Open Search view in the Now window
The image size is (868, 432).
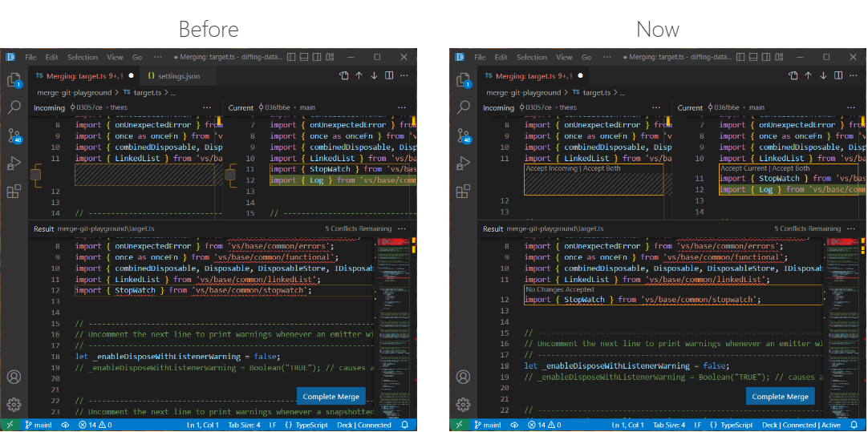point(463,107)
